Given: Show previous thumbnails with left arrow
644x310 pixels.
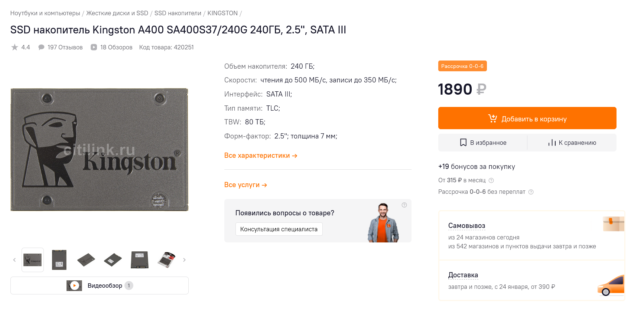Looking at the screenshot, I should click(14, 260).
